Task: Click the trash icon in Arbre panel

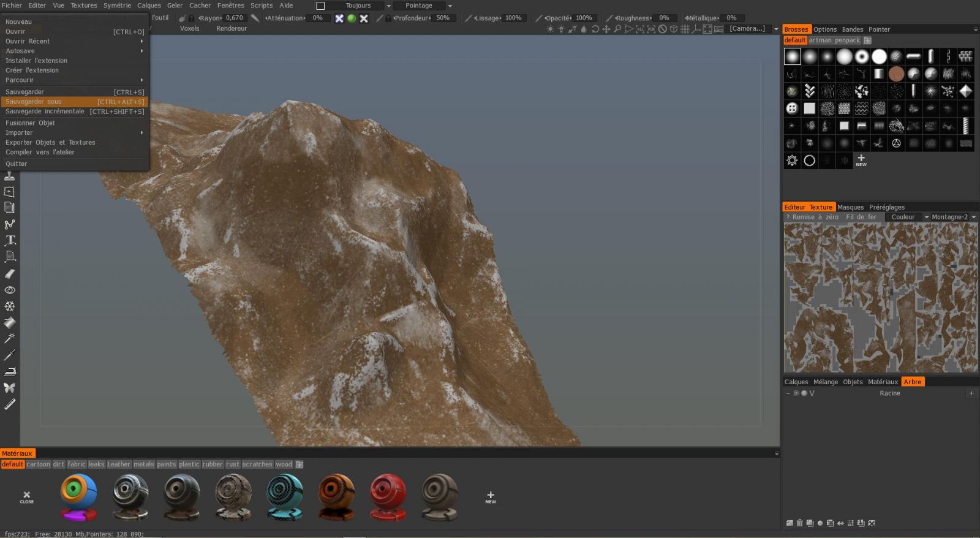Action: tap(799, 523)
